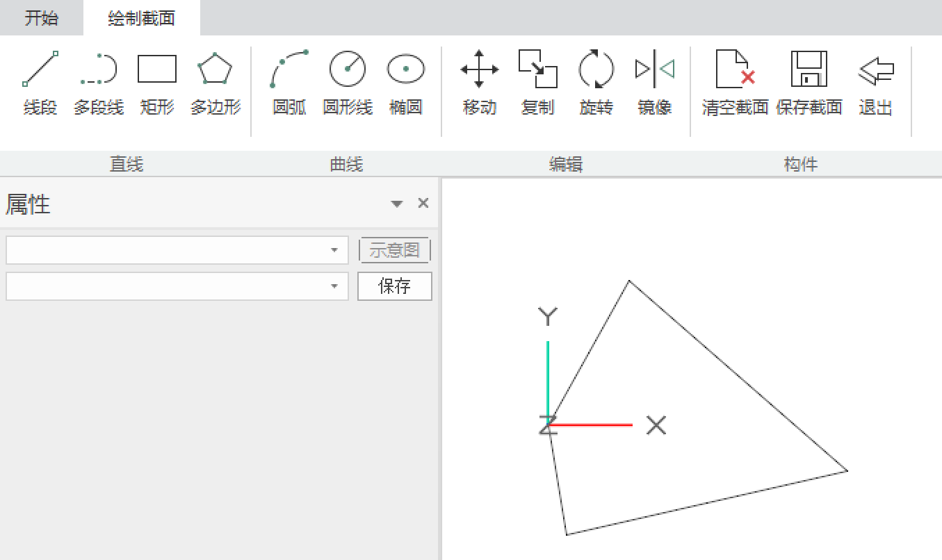Select the 镜像 mirror tool
The image size is (942, 560).
655,82
